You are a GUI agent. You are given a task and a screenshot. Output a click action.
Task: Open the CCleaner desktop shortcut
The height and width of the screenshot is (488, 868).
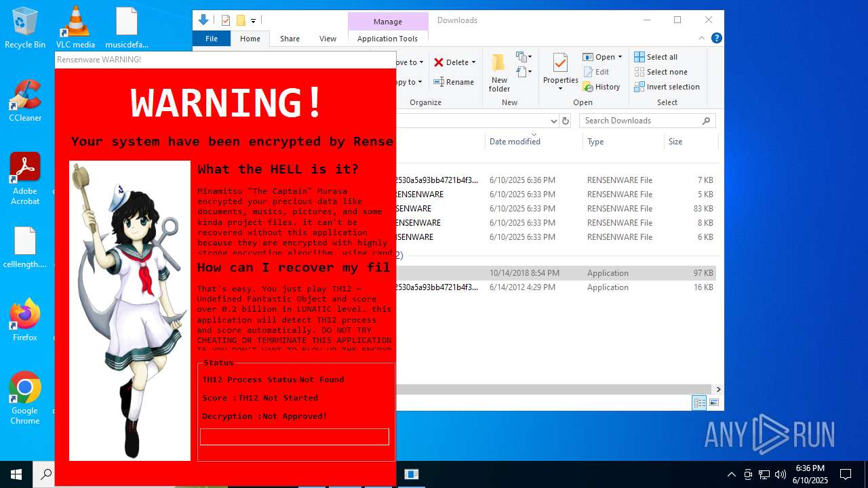[x=25, y=100]
